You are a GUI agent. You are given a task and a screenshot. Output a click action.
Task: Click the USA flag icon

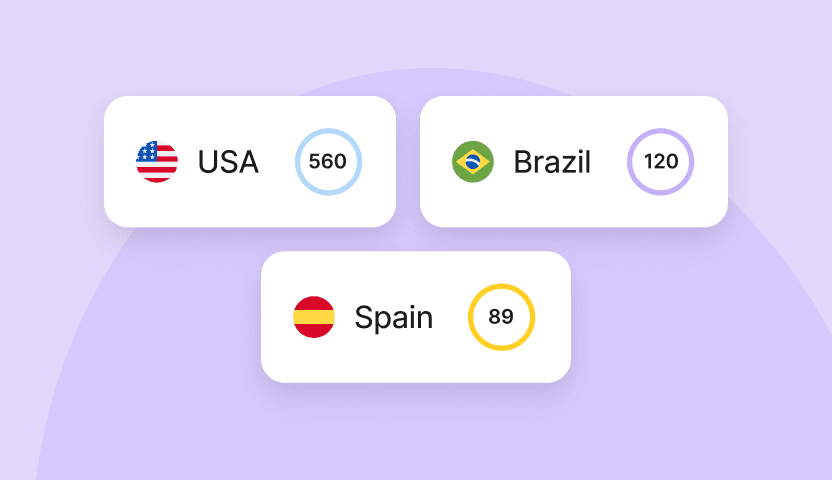(157, 162)
